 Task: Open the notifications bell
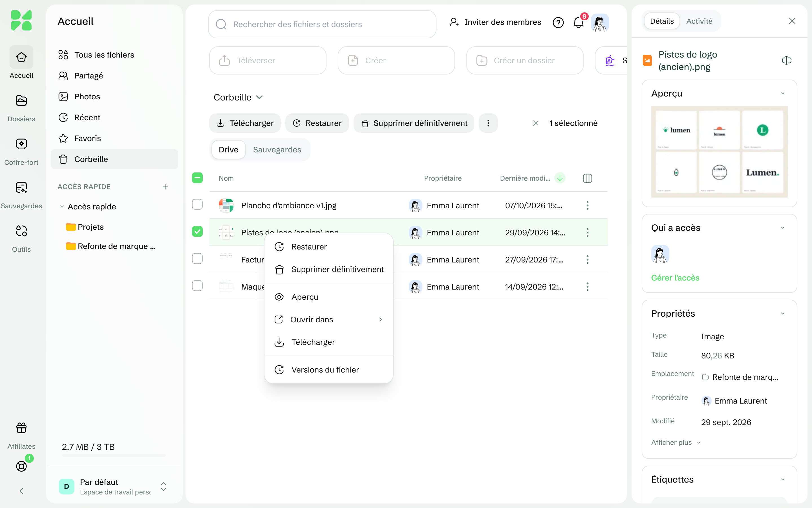tap(579, 23)
